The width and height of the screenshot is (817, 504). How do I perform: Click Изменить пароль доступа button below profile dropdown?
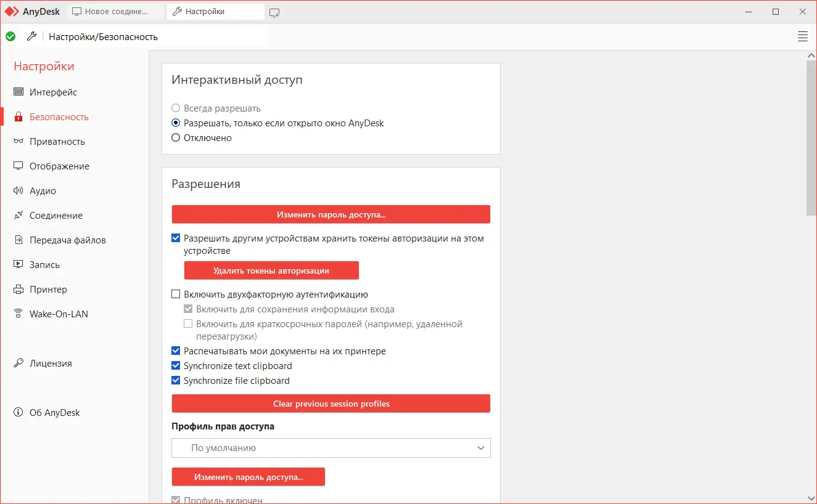coord(248,477)
